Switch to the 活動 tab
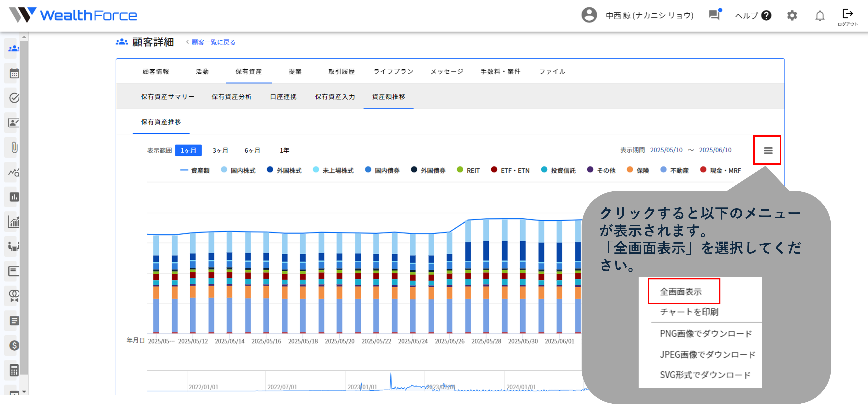The width and height of the screenshot is (868, 404). pyautogui.click(x=202, y=71)
